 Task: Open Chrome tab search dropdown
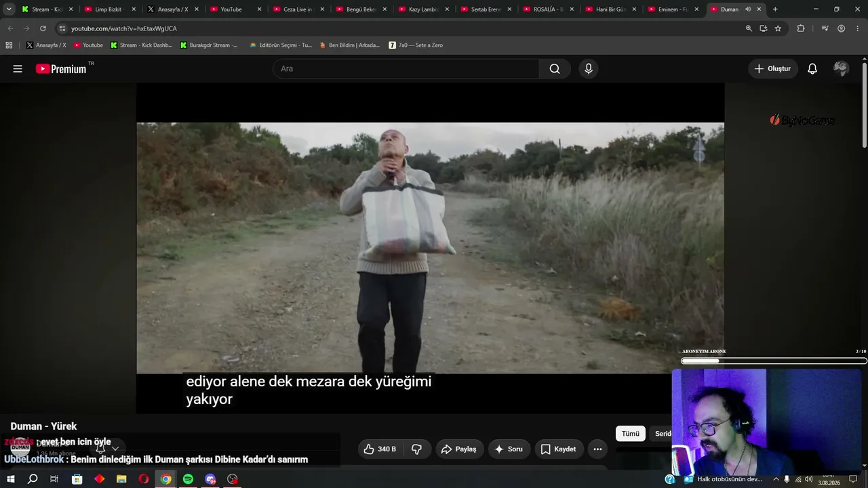(9, 9)
